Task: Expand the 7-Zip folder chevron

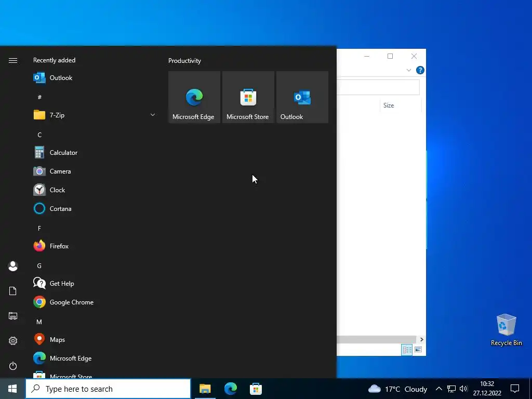Action: pos(153,115)
